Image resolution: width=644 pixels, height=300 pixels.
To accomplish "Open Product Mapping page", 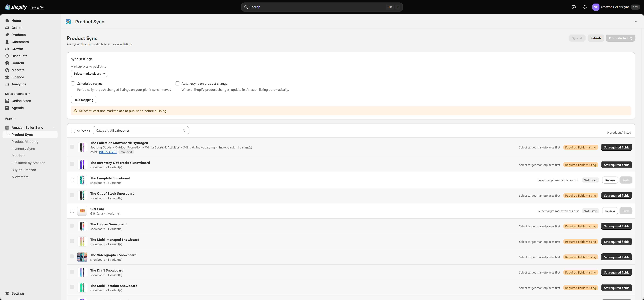I will (x=25, y=142).
